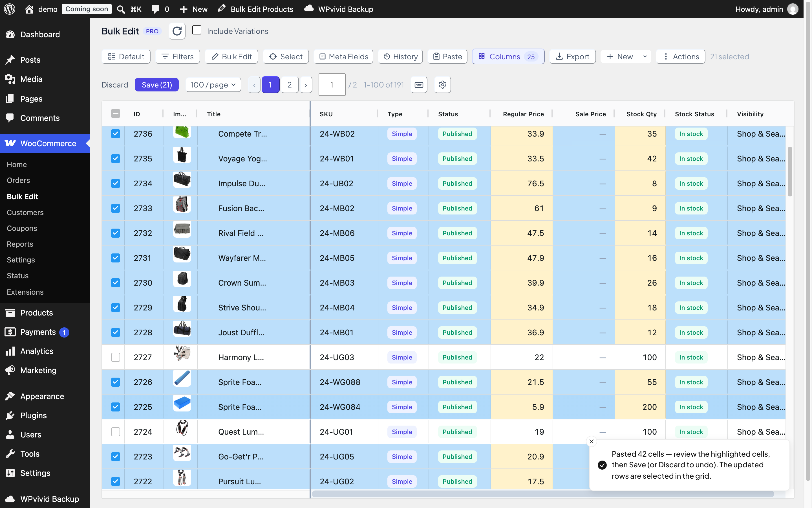Close the pasted cells notification

click(x=592, y=441)
